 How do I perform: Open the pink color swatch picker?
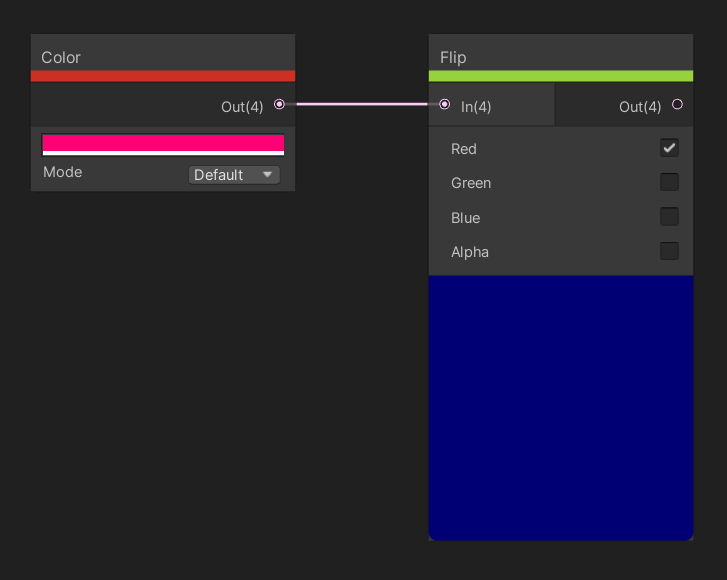163,144
